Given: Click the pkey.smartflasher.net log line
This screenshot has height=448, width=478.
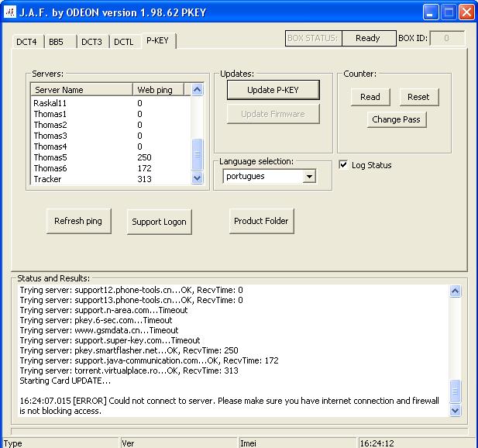Looking at the screenshot, I should (x=129, y=350).
